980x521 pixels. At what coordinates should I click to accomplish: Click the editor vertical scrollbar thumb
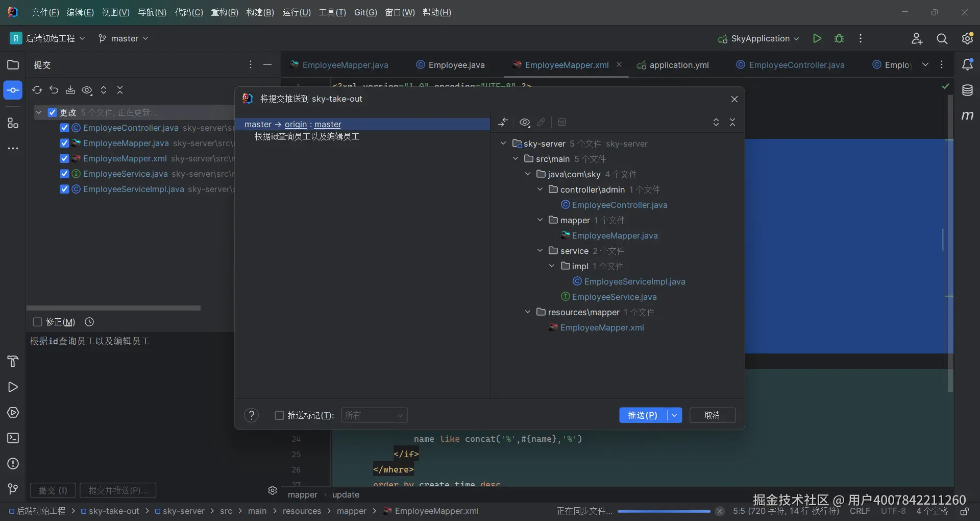coord(950,243)
